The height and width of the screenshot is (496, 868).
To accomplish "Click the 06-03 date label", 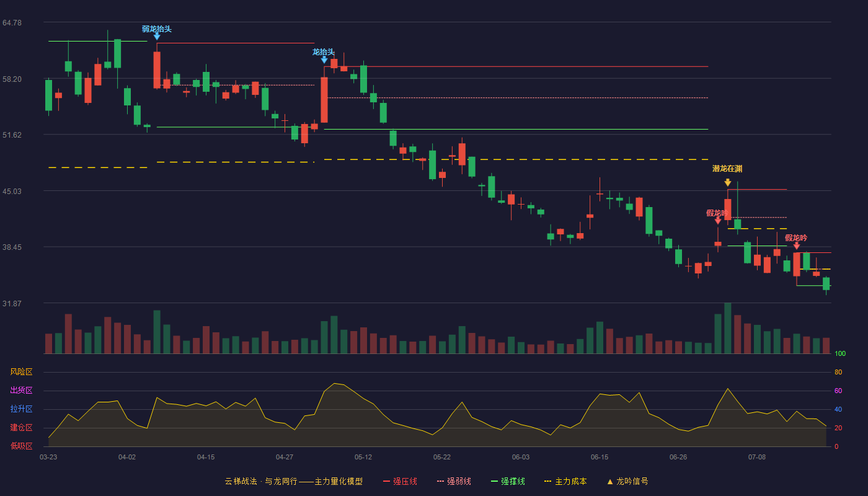I will coord(521,457).
